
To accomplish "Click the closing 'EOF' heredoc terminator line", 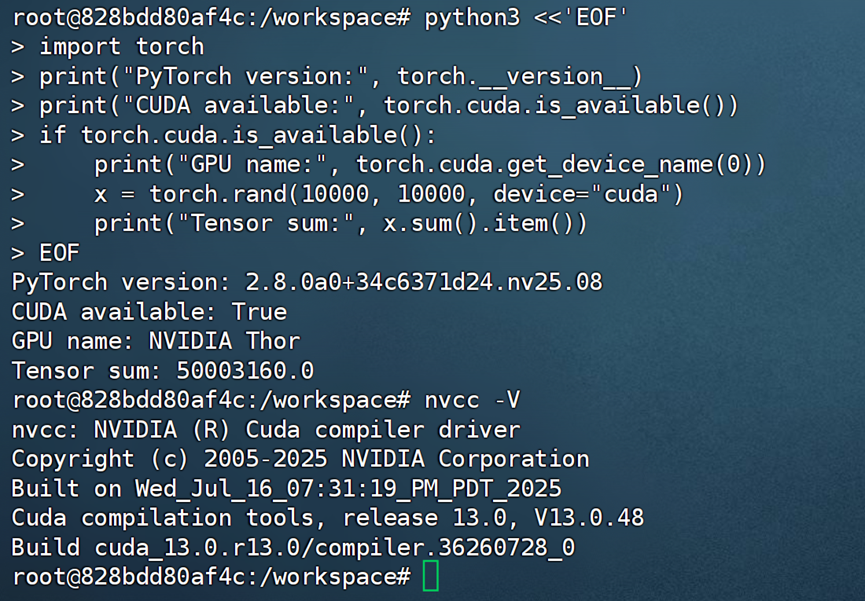I will [x=59, y=253].
